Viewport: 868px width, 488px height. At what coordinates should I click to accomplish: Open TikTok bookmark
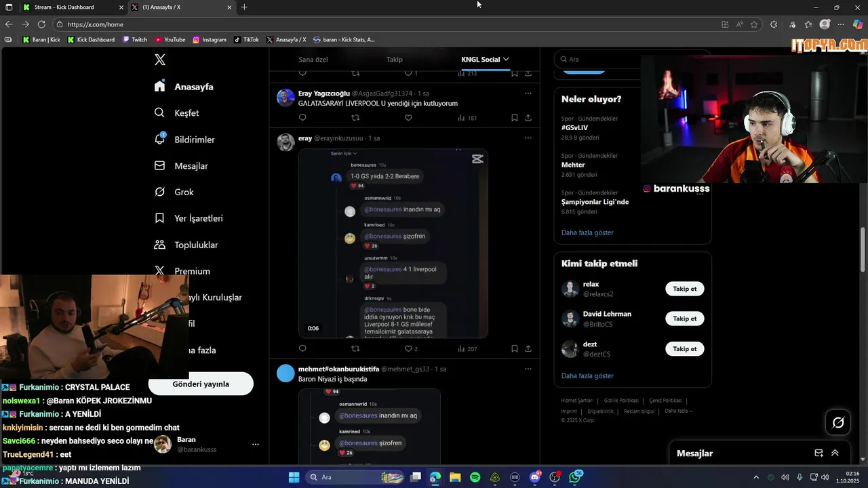coord(246,40)
